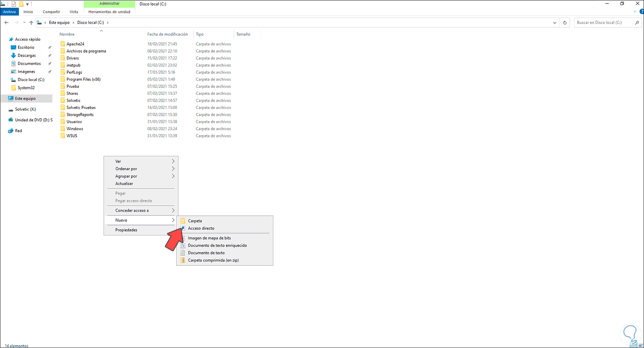Expand the Ordenar por submenu
The image size is (644, 348).
tap(127, 169)
